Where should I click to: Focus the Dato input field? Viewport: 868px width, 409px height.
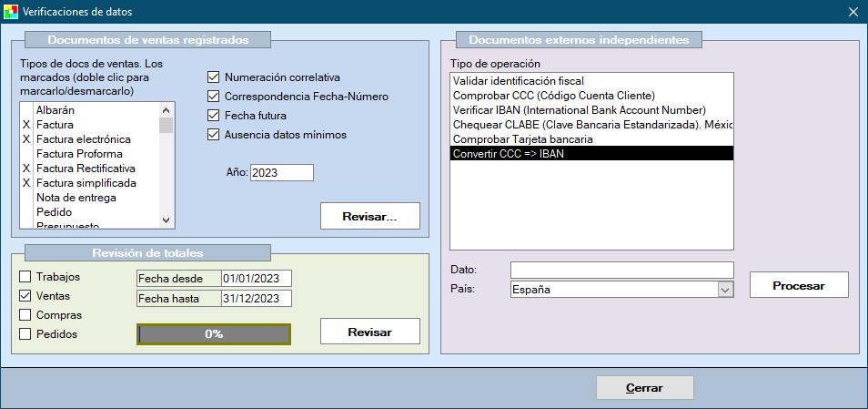(x=621, y=270)
